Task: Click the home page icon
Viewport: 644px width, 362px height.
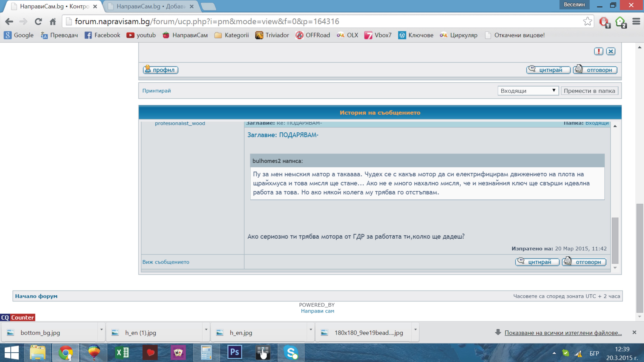Action: [x=53, y=22]
